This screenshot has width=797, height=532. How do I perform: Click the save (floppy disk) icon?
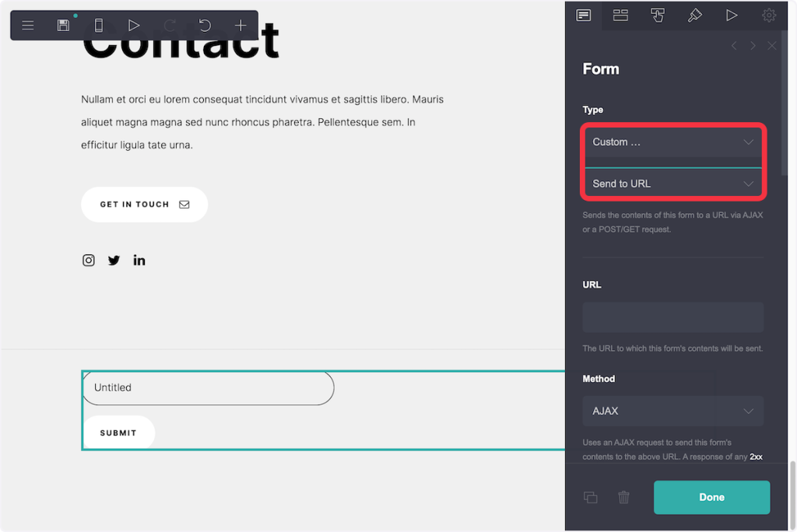(63, 26)
